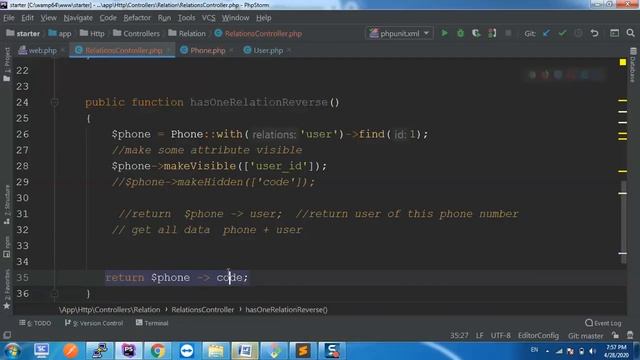The image size is (640, 360).
Task: Change UTF-8 file encoding in status bar
Action: coord(500,336)
